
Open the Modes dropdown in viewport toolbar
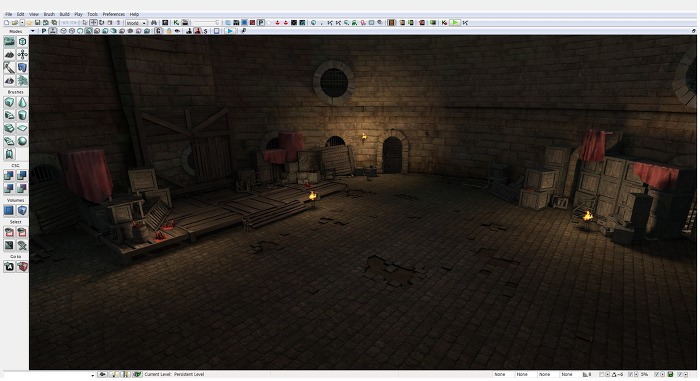point(33,31)
